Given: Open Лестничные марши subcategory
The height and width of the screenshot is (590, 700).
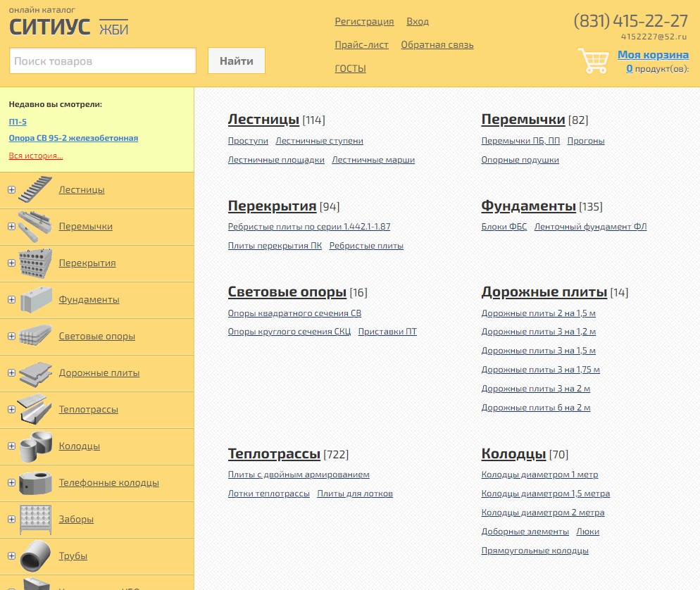Looking at the screenshot, I should [373, 160].
